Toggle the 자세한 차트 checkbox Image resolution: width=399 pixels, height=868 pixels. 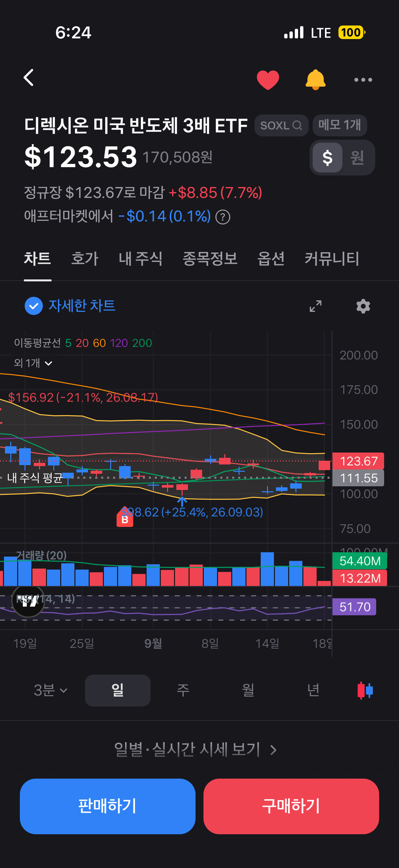pos(34,306)
